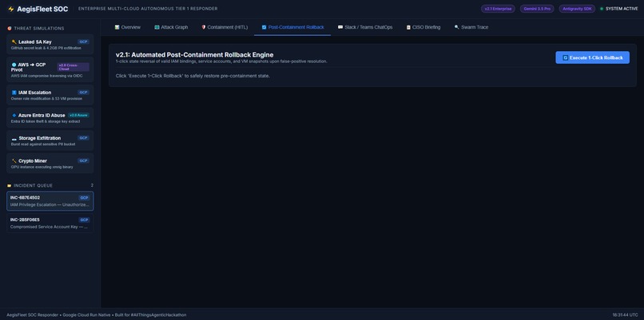The height and width of the screenshot is (320, 644).
Task: Click the Attack Graph tab icon
Action: 157,27
